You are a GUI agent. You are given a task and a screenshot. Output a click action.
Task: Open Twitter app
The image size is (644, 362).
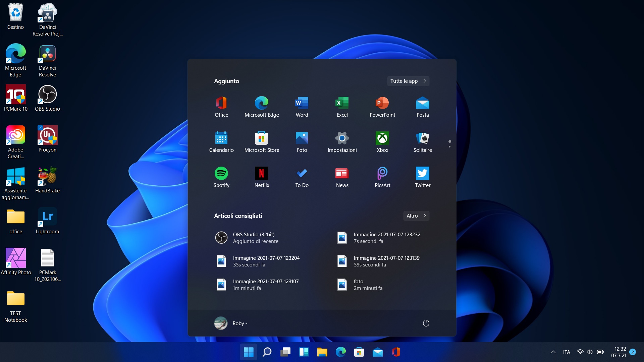(423, 177)
